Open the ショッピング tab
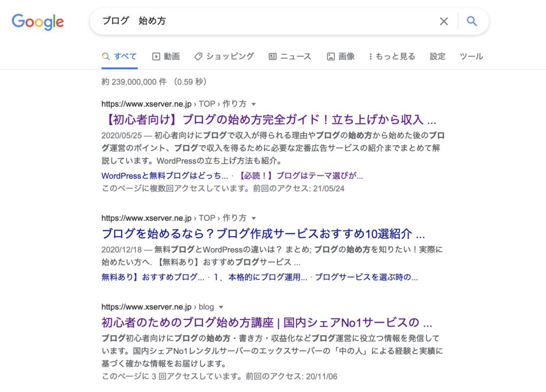Screen dimensions: 546x392 224,57
